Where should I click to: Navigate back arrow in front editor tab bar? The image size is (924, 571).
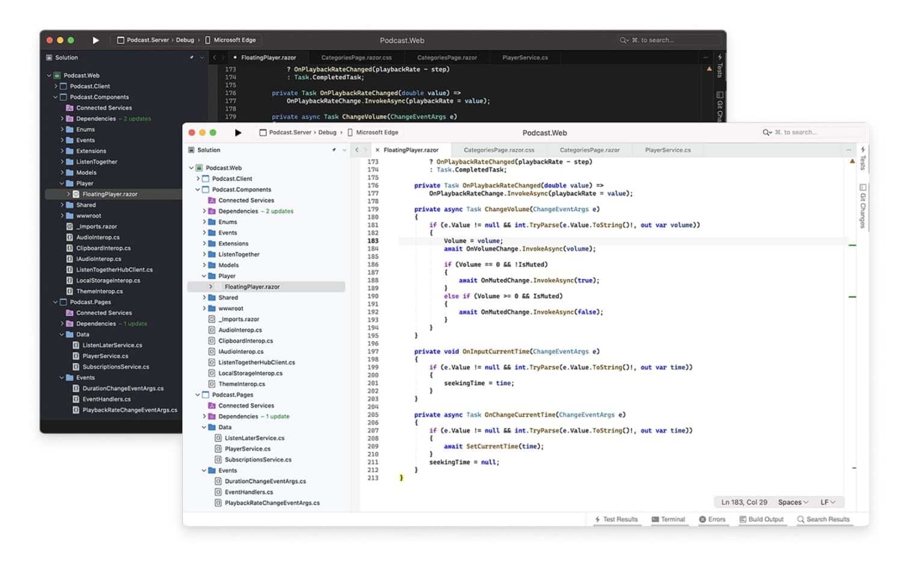coord(357,150)
